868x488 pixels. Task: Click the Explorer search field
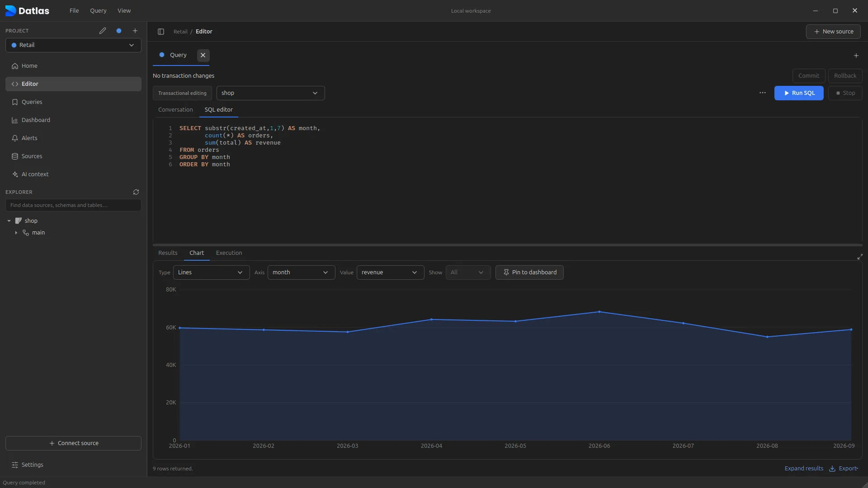pyautogui.click(x=73, y=205)
